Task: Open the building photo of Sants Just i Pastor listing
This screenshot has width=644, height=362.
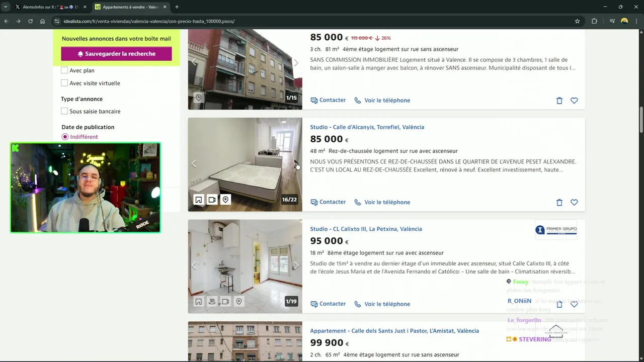Action: 245,341
